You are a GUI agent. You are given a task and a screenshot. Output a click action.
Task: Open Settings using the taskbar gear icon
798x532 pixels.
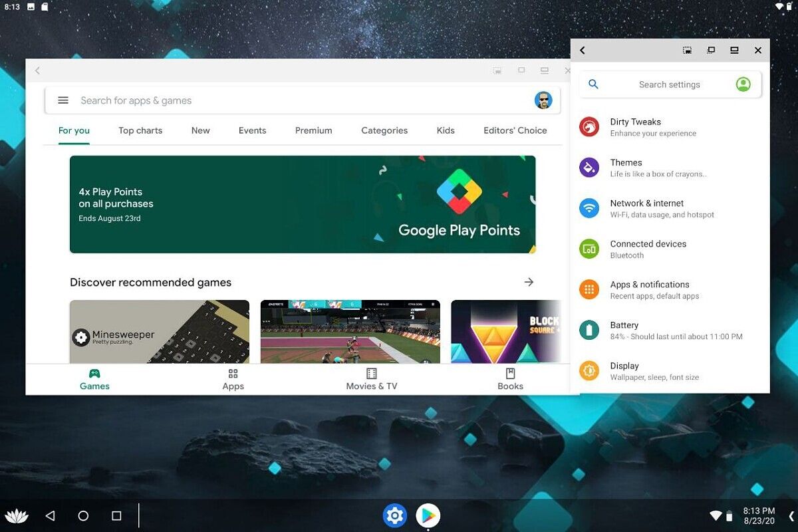point(395,515)
